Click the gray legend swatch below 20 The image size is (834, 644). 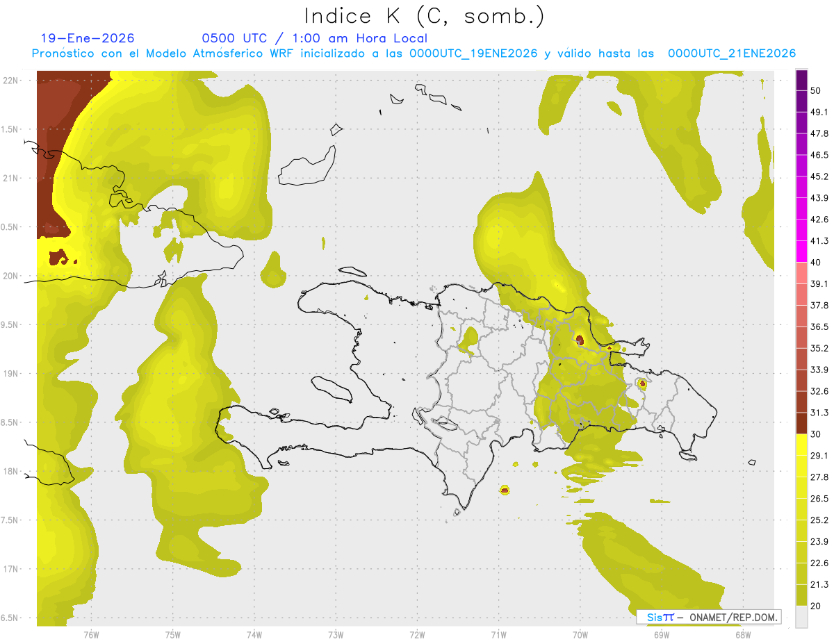pyautogui.click(x=801, y=616)
